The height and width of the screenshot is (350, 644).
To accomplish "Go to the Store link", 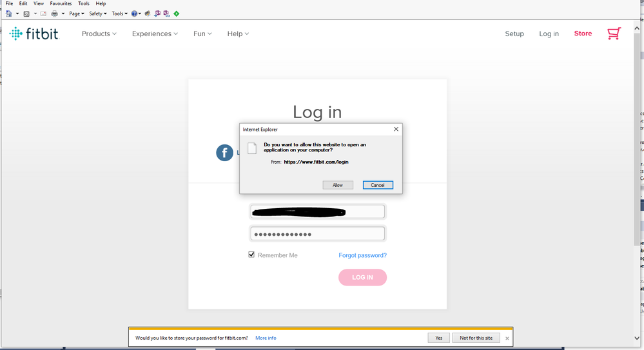I will coord(583,34).
